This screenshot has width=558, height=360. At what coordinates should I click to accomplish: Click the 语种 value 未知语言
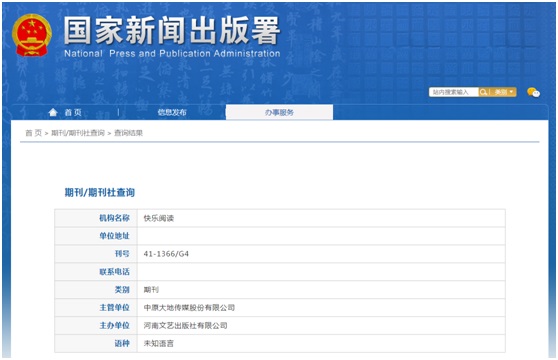pos(159,344)
